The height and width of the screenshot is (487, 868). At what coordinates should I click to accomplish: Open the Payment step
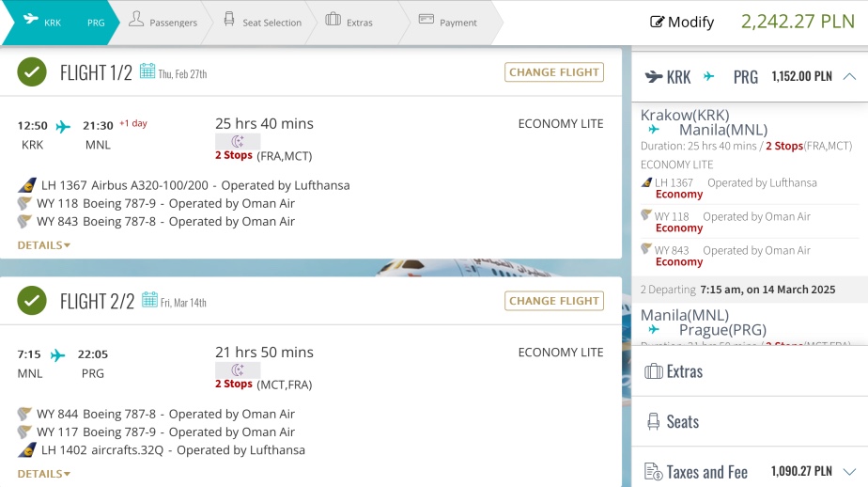coord(448,22)
